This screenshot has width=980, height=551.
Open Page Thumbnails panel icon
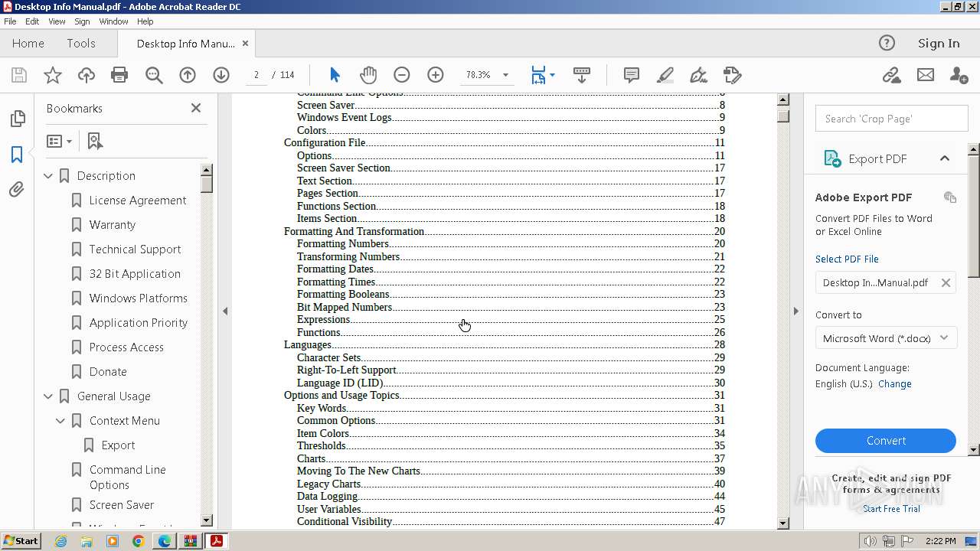[17, 119]
